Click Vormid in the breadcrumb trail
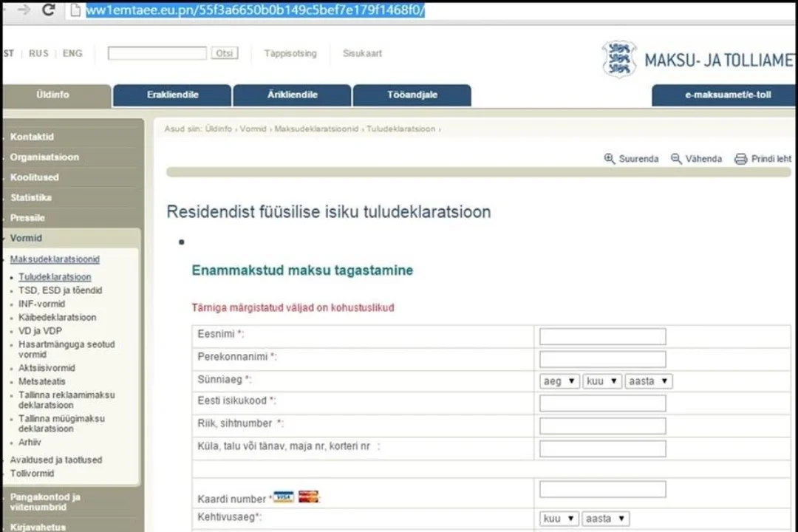Image resolution: width=798 pixels, height=532 pixels. [253, 129]
